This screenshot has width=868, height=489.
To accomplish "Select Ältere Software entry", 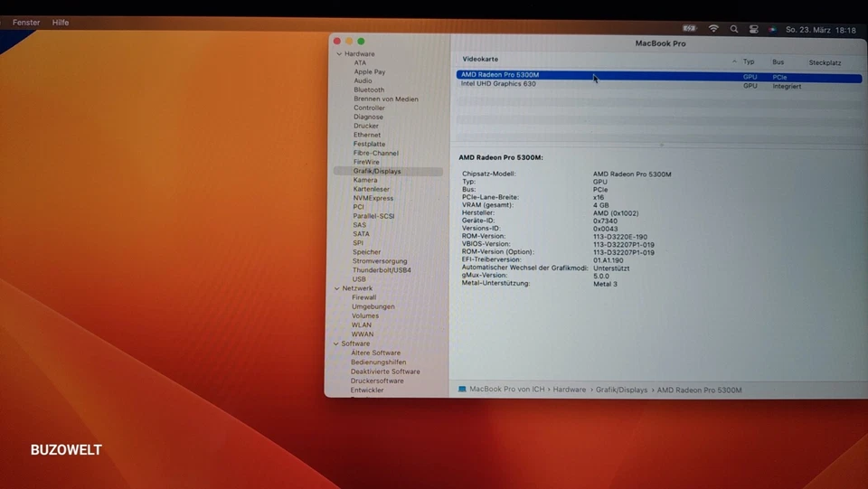I will coord(375,353).
